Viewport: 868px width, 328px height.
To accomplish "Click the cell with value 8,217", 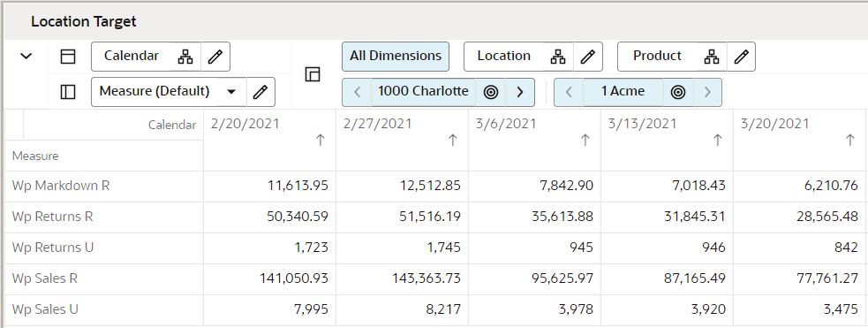I will pos(402,309).
